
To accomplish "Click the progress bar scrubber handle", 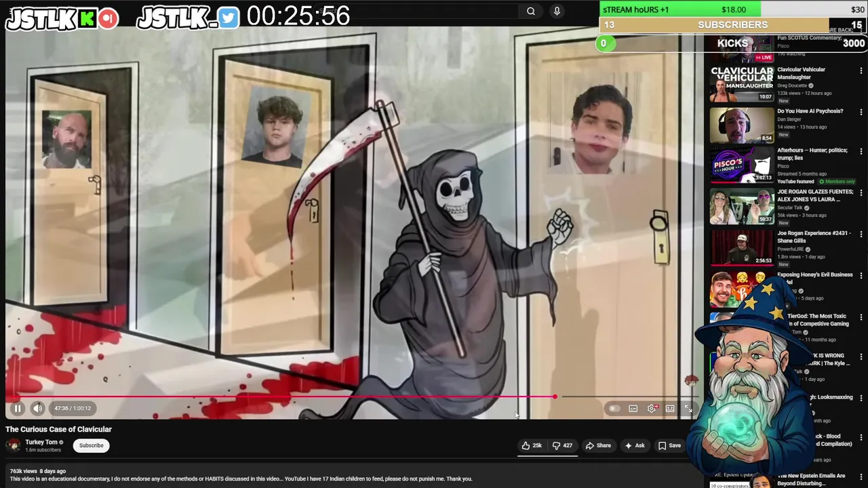I will pos(555,396).
